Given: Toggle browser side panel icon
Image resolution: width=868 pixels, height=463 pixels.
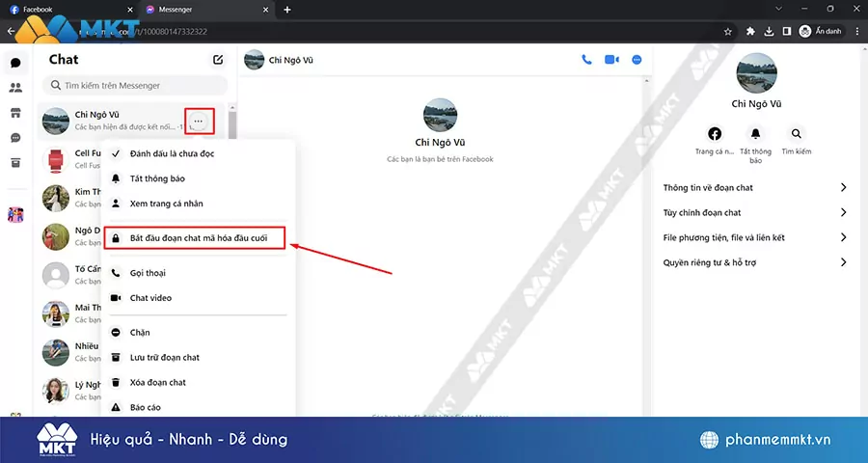Looking at the screenshot, I should (x=787, y=32).
